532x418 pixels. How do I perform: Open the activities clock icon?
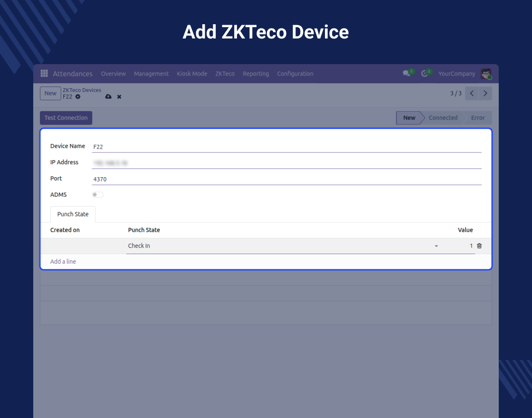point(424,74)
